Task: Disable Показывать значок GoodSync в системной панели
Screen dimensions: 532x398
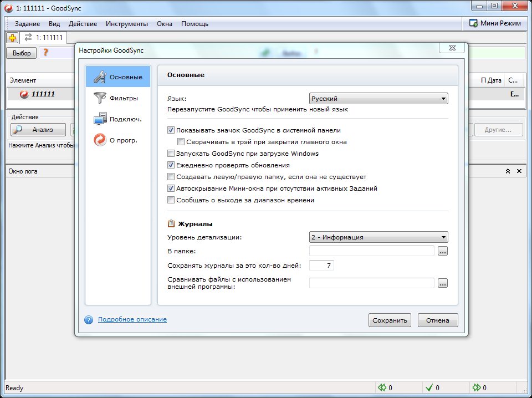Action: pyautogui.click(x=171, y=130)
